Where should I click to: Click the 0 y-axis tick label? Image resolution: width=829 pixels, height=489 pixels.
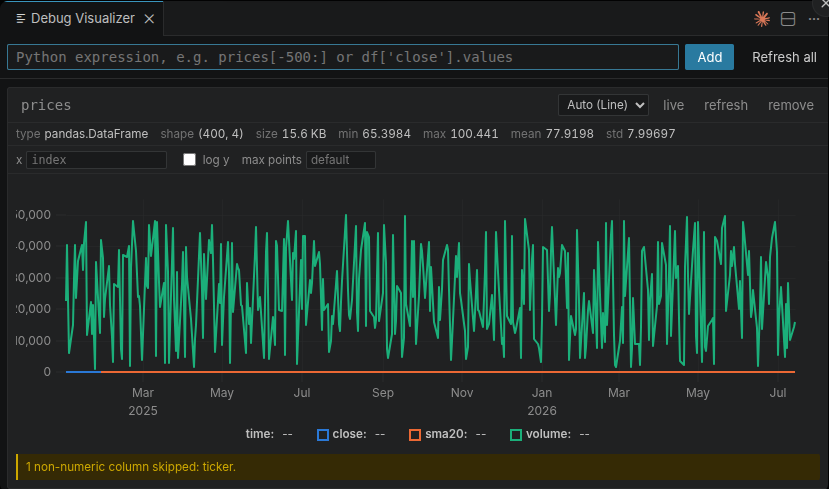(47, 372)
